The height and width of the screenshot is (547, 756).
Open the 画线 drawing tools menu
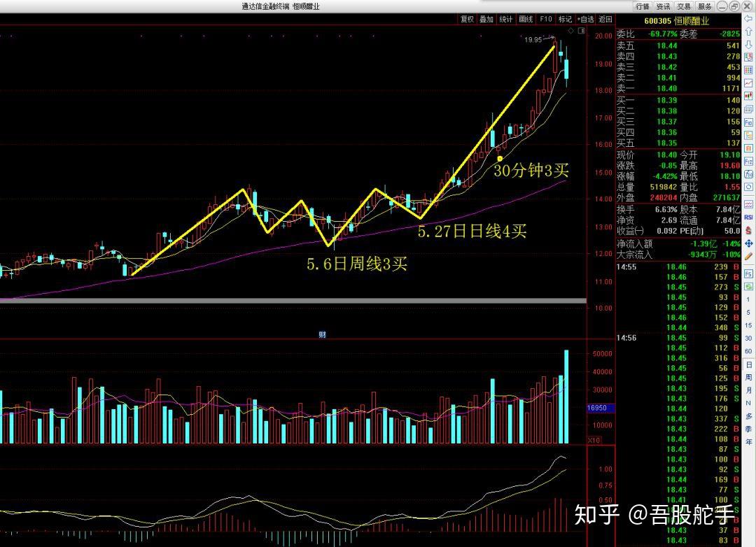526,20
